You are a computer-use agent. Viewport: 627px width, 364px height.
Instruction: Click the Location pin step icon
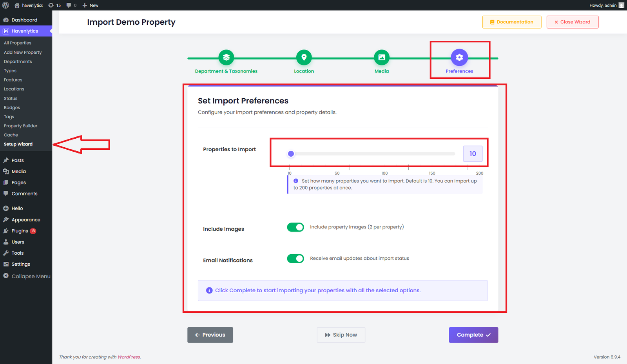click(x=304, y=58)
